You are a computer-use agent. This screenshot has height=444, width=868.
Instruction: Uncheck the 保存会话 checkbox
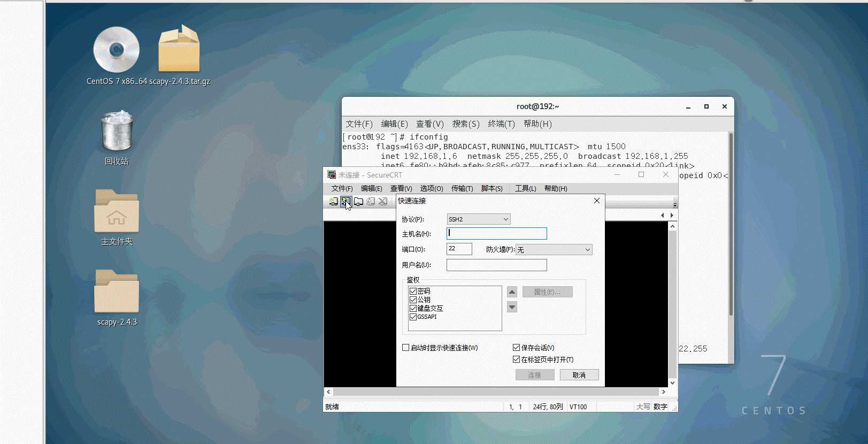pyautogui.click(x=516, y=348)
